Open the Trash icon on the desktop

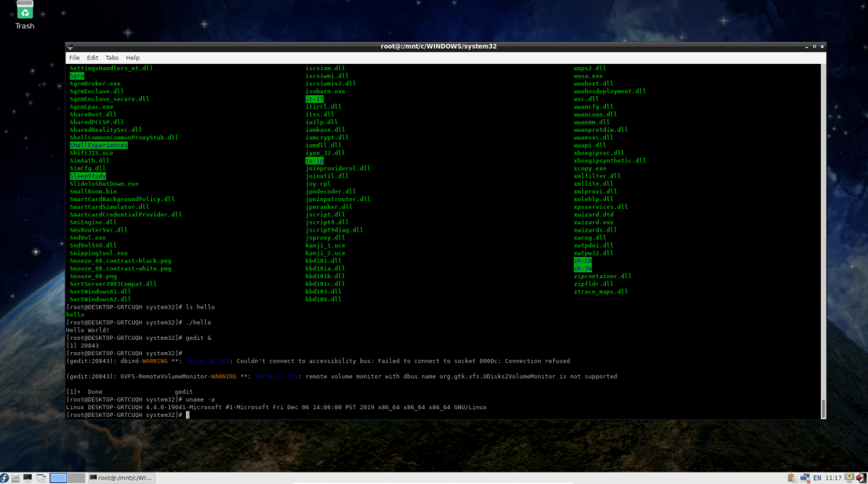click(24, 11)
